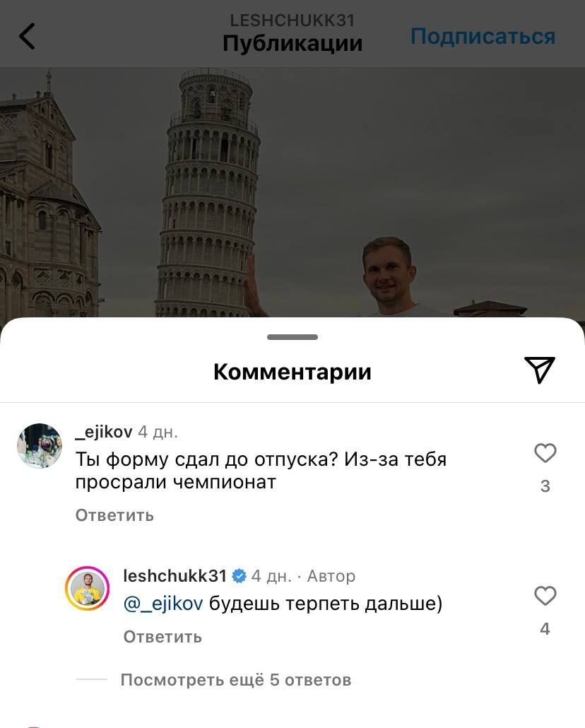
Task: Open the _ejikov username link
Action: pyautogui.click(x=104, y=433)
